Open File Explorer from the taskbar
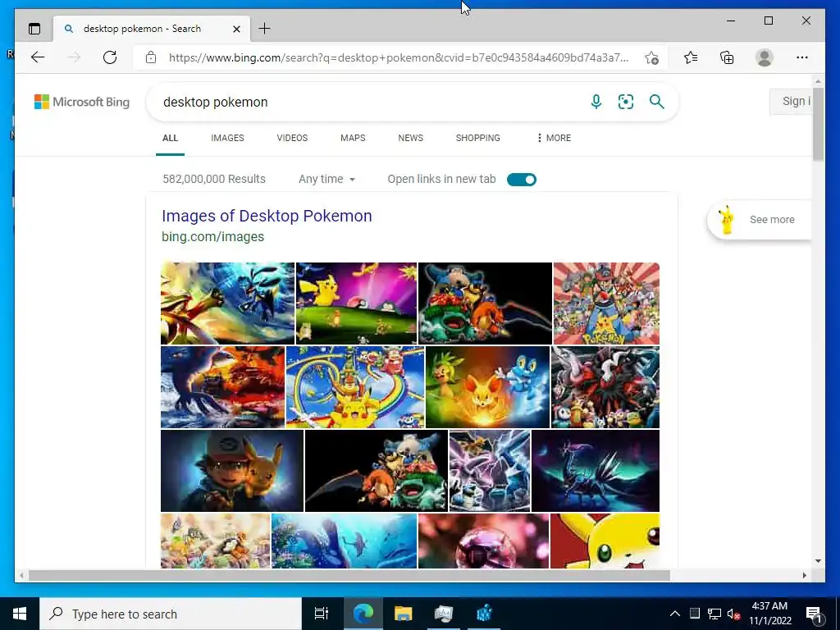The width and height of the screenshot is (840, 630). pos(403,614)
